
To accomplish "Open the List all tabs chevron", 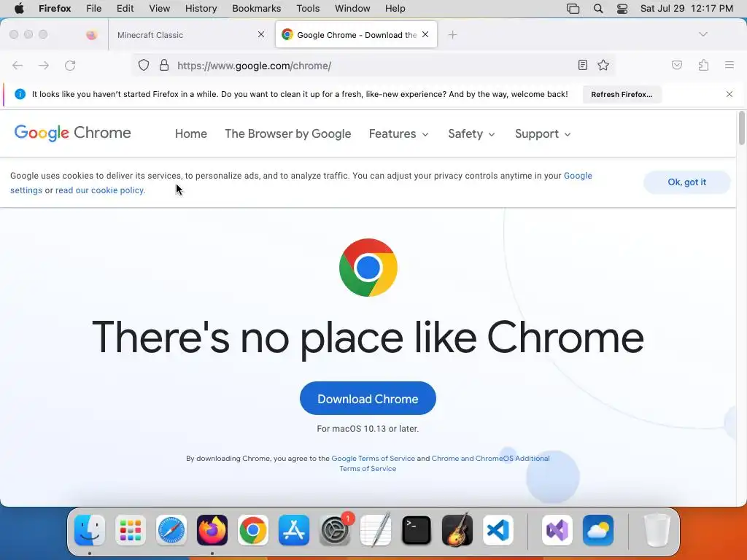I will [703, 34].
